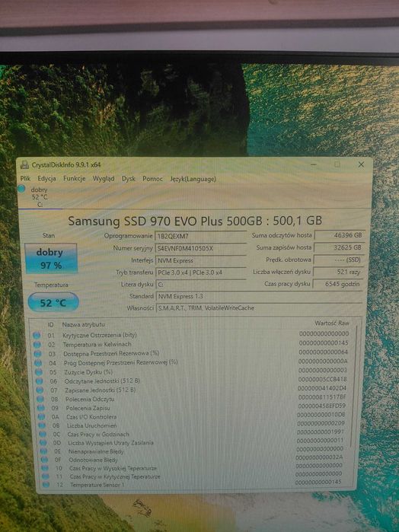Minimize the CrystalDiskInfo window

tap(314, 164)
